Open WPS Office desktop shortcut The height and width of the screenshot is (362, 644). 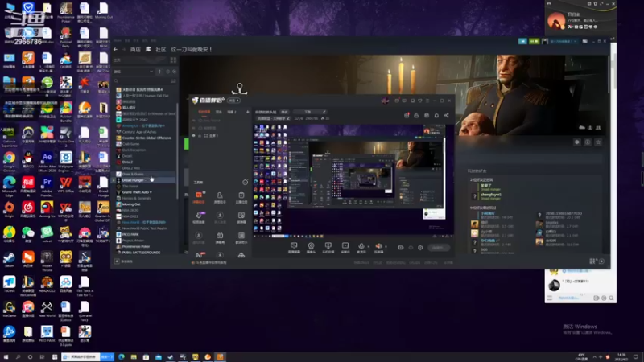pyautogui.click(x=66, y=186)
